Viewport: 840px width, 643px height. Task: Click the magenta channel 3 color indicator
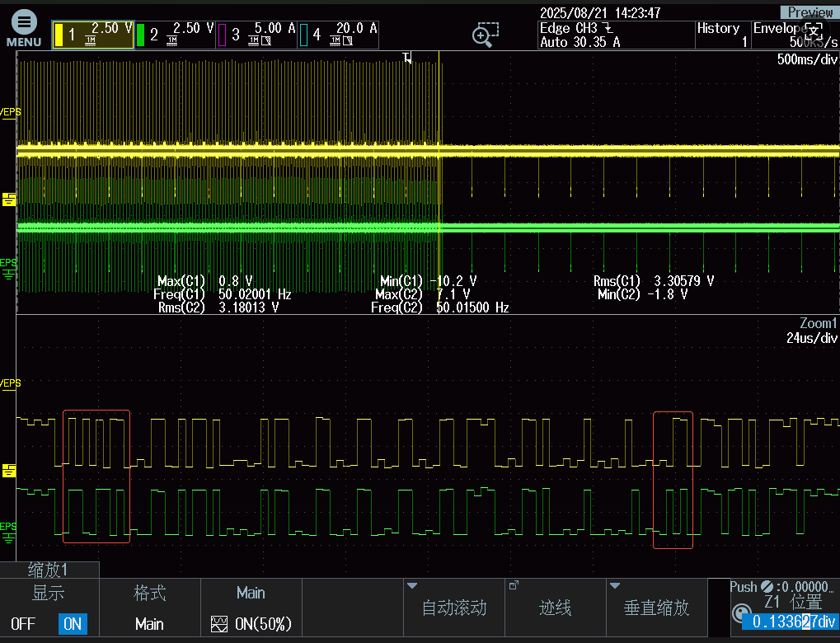pos(222,35)
